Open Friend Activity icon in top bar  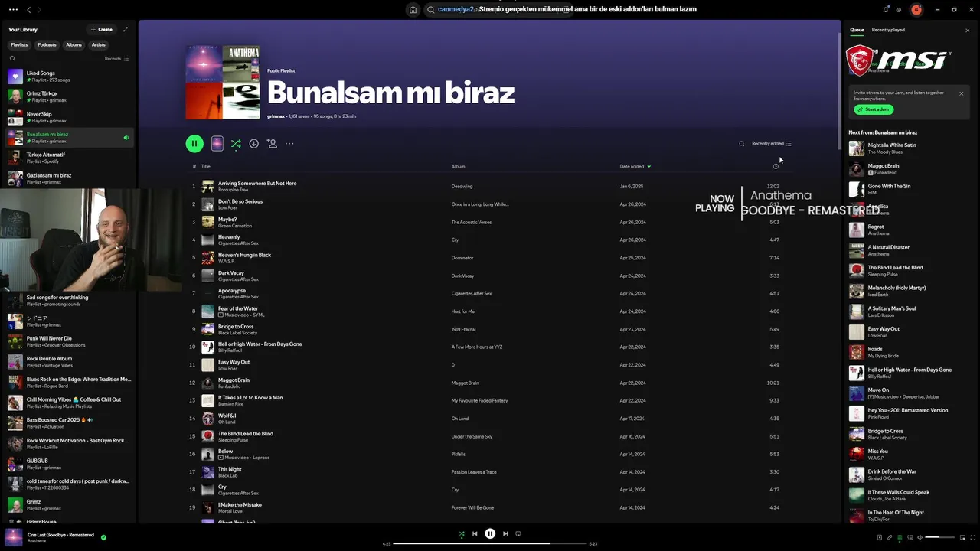(899, 10)
